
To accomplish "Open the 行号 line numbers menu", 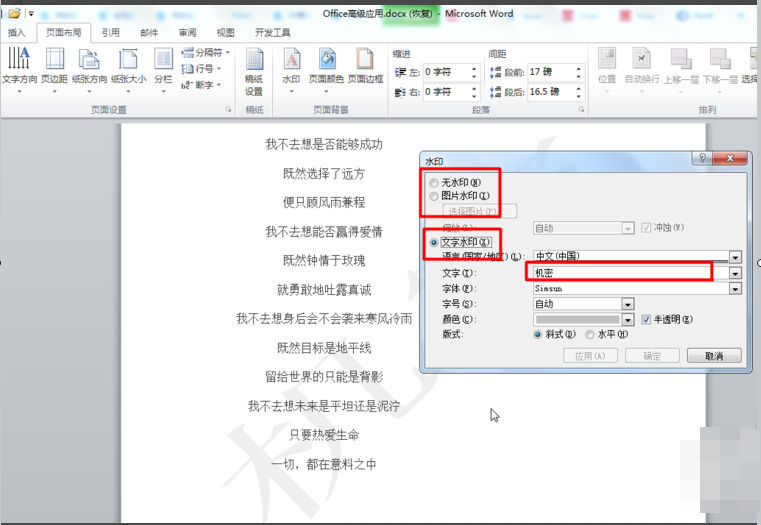I will (201, 69).
